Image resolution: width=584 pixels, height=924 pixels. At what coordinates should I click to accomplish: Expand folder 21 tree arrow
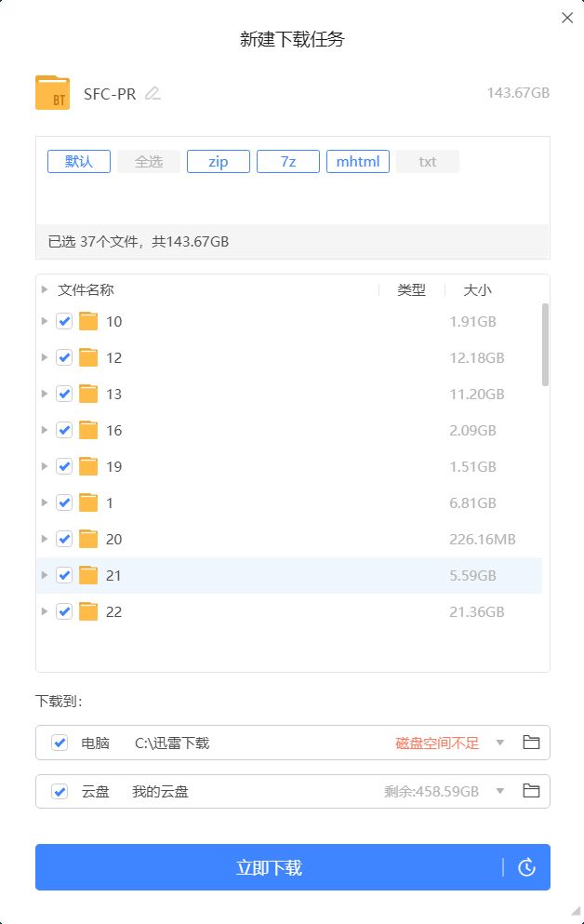point(44,575)
